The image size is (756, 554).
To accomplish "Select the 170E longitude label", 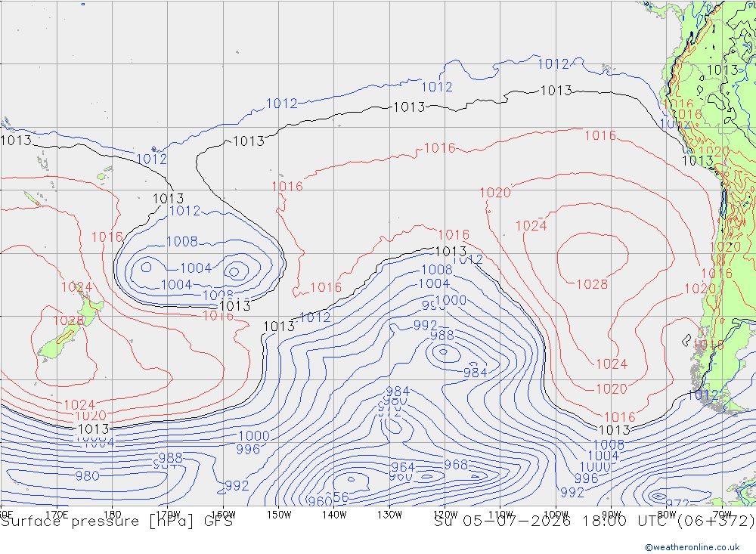I will coord(57,515).
